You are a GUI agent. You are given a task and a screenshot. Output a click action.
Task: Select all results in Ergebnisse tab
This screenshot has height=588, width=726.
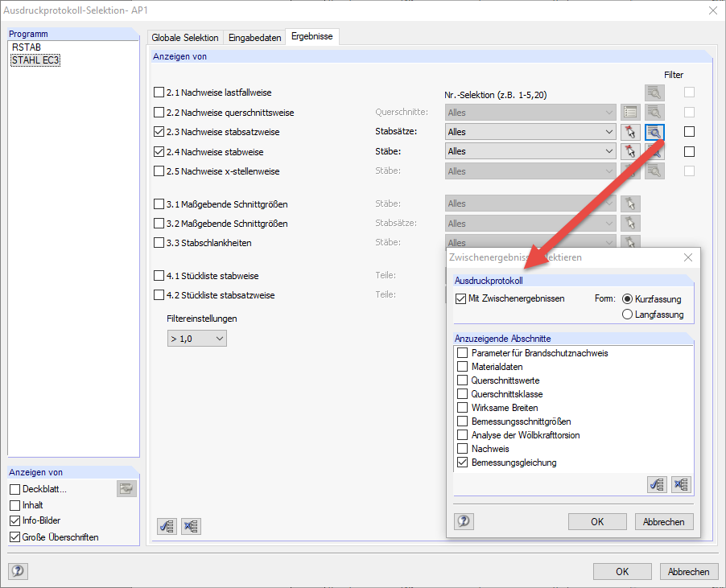tap(167, 526)
